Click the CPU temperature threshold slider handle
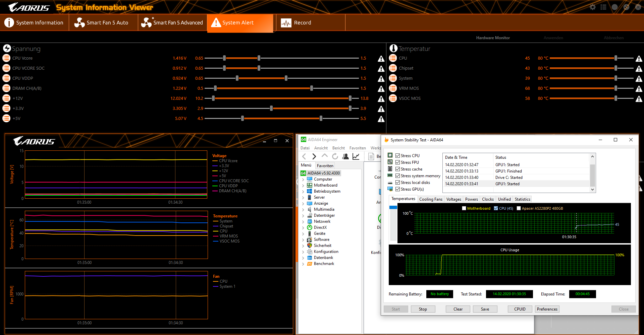The width and height of the screenshot is (644, 335). coord(616,58)
